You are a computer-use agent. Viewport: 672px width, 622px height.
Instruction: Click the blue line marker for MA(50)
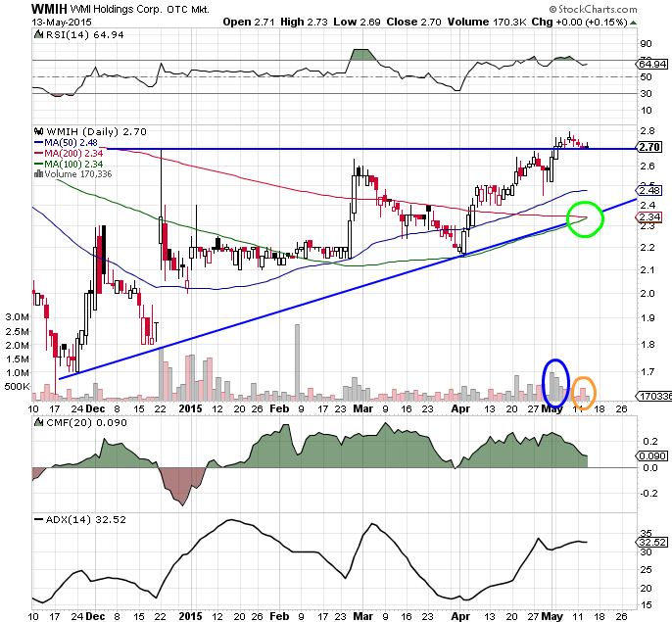click(x=38, y=143)
